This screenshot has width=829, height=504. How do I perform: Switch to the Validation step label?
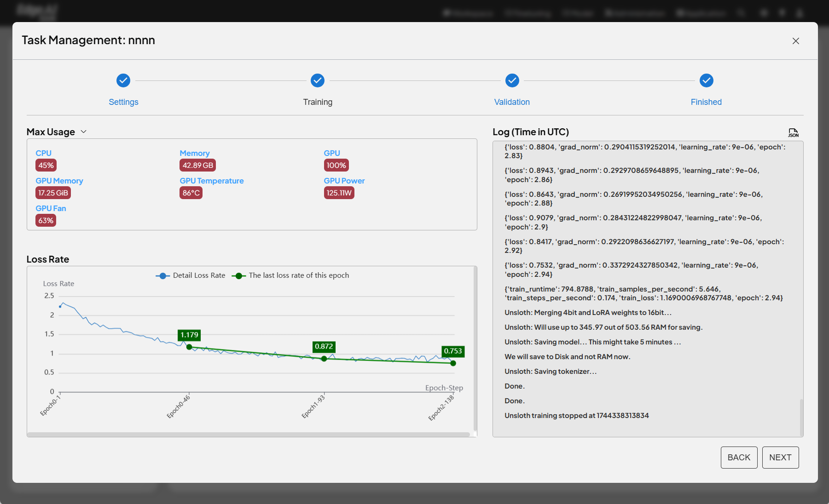tap(512, 102)
